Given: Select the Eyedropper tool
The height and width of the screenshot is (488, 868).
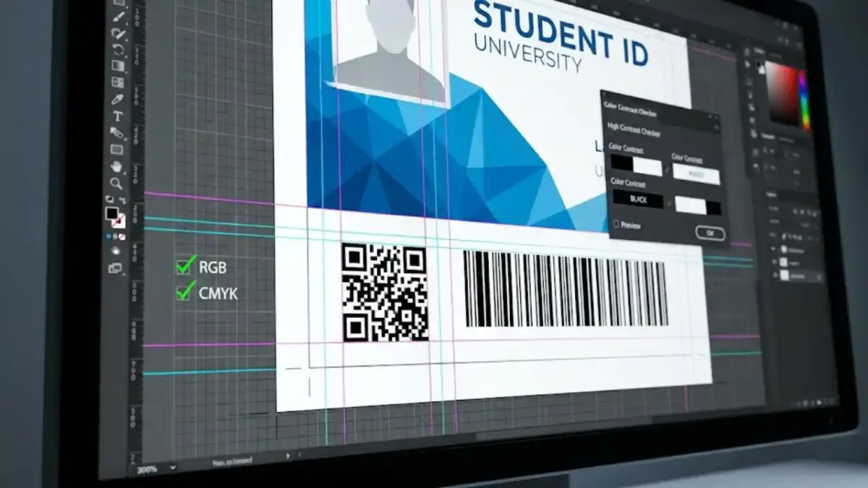Looking at the screenshot, I should [x=117, y=99].
